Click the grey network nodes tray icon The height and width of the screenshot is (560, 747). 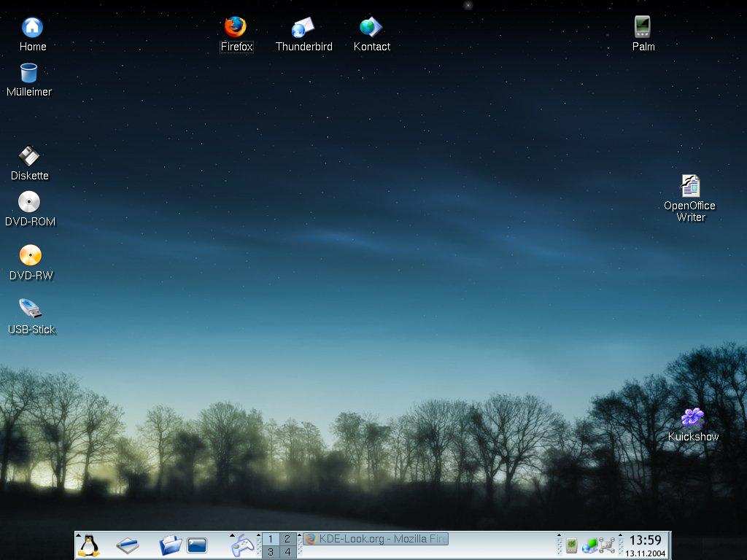click(607, 545)
